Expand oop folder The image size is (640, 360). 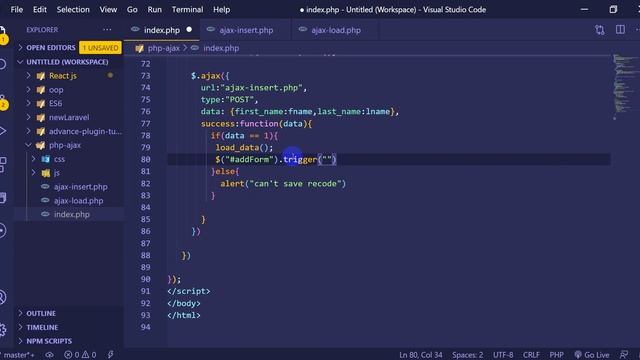tap(29, 89)
